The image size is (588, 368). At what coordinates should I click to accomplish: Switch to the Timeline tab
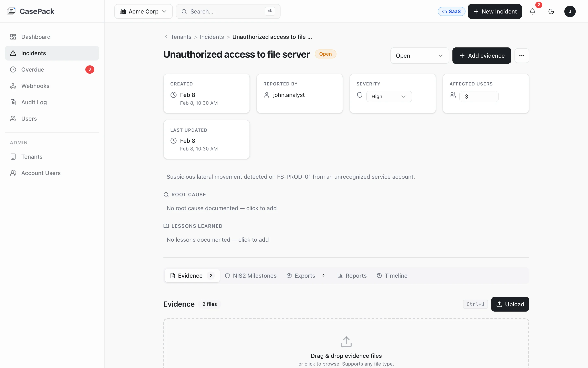pos(392,276)
